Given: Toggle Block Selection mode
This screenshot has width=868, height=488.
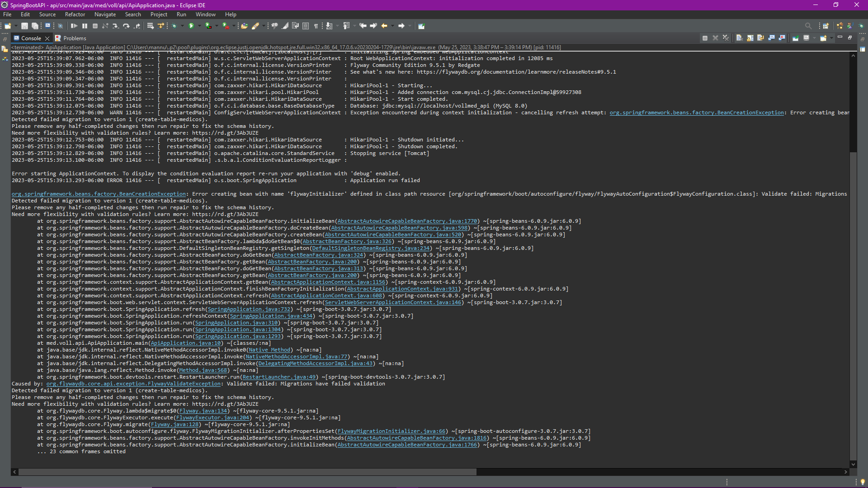Looking at the screenshot, I should (x=306, y=26).
